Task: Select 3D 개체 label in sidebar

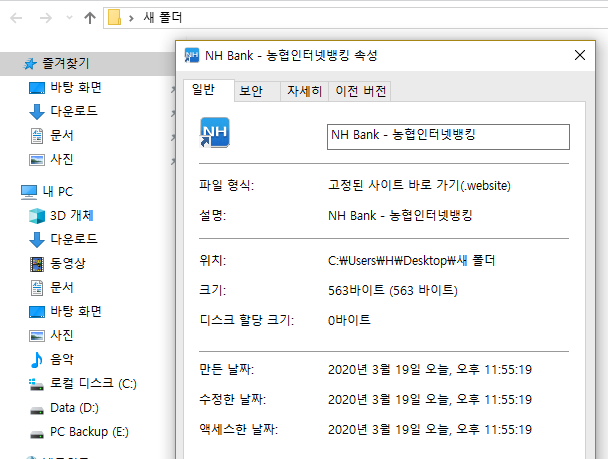Action: point(72,216)
